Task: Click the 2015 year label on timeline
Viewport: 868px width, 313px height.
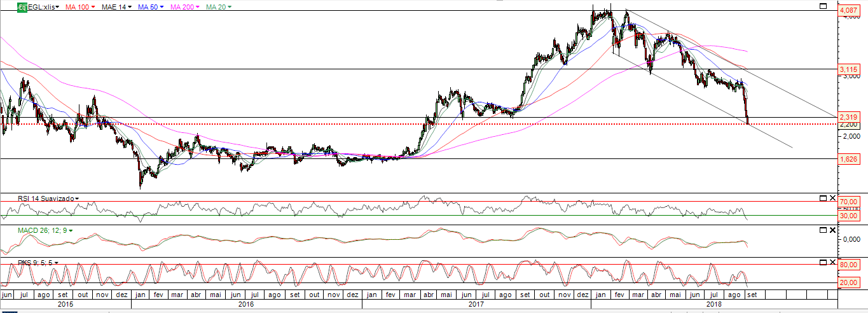Action: click(x=65, y=305)
